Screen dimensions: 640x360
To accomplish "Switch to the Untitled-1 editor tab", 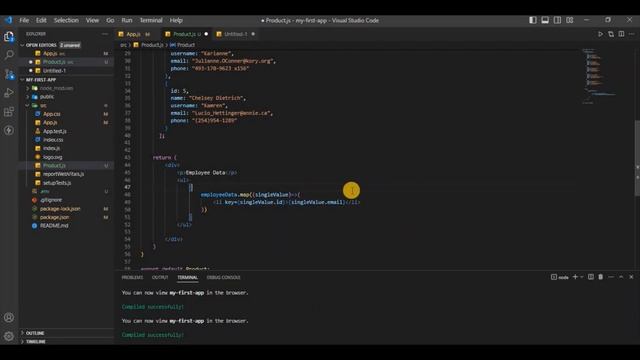I will (x=236, y=34).
